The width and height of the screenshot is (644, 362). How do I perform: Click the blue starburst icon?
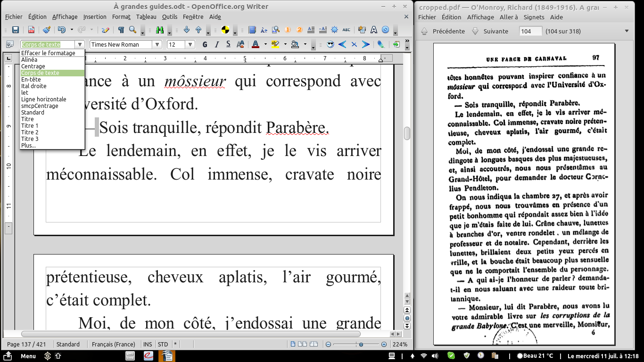tap(335, 30)
